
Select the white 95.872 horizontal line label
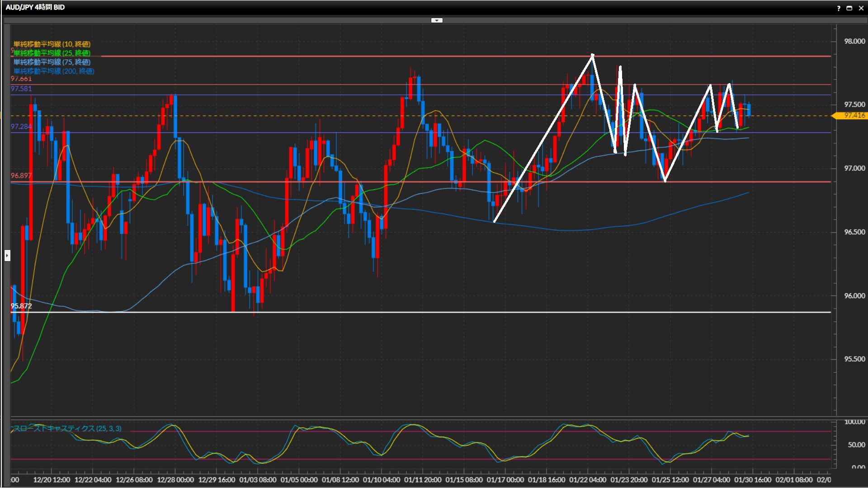coord(21,306)
